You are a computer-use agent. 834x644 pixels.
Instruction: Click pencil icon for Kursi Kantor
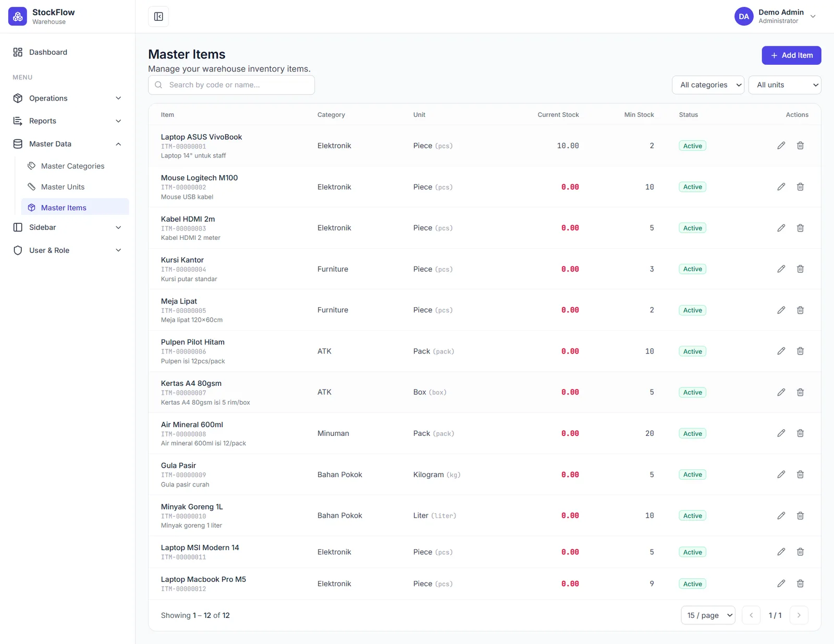pos(781,269)
